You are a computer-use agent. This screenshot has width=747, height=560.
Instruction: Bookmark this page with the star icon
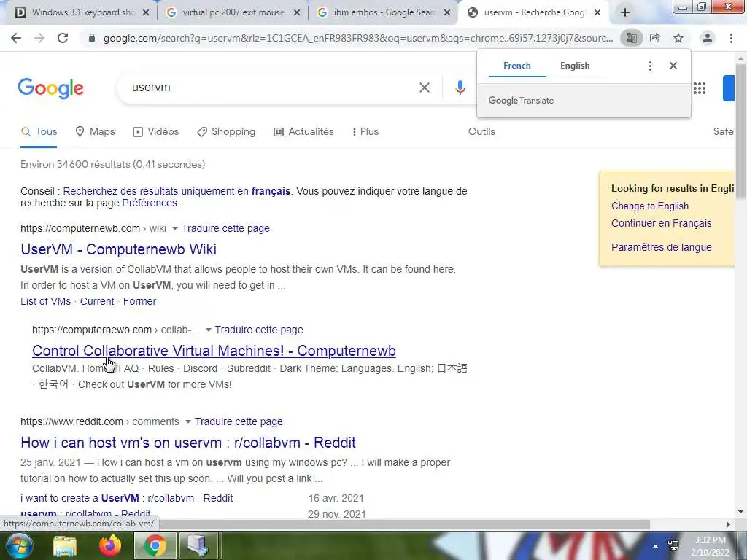click(x=678, y=38)
